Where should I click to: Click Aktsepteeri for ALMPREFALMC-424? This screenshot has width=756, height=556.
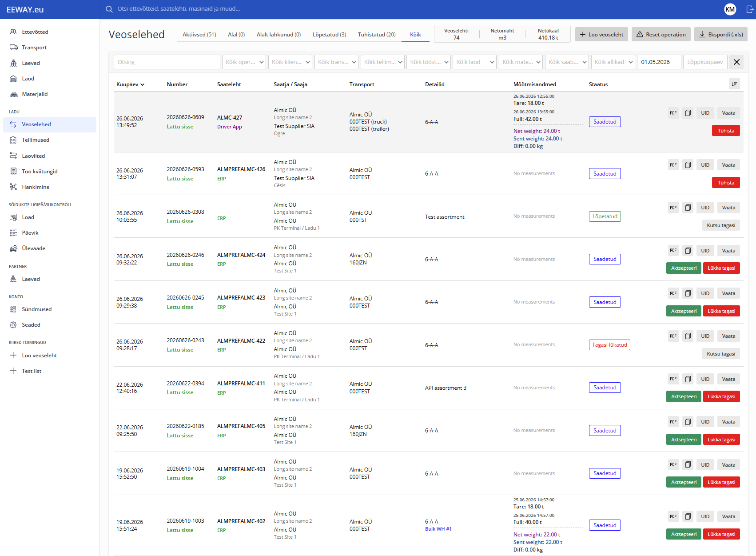684,268
